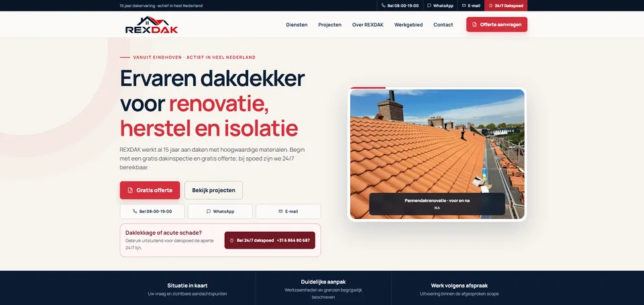
Task: Open the Diensten menu item
Action: point(297,25)
